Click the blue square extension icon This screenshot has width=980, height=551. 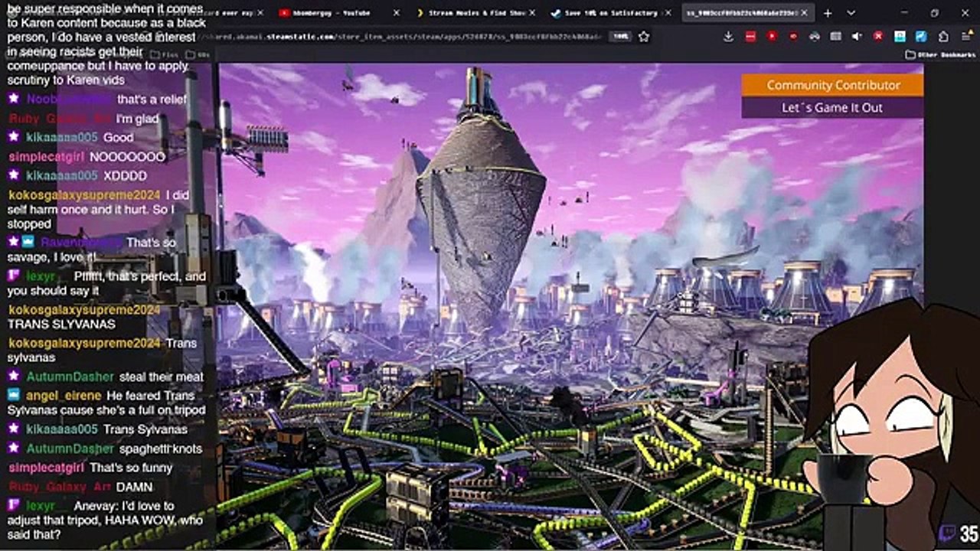tap(922, 36)
